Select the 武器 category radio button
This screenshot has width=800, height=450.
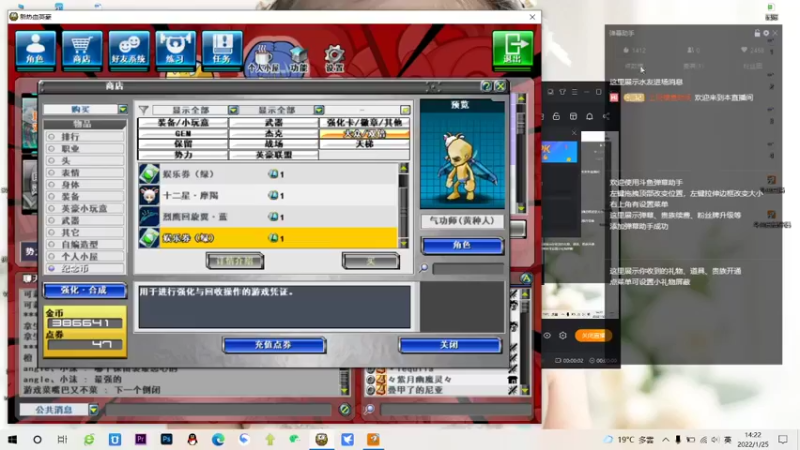coord(52,220)
